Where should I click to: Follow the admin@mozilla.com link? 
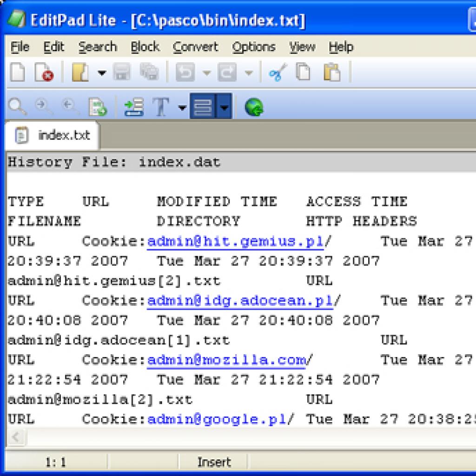226,360
